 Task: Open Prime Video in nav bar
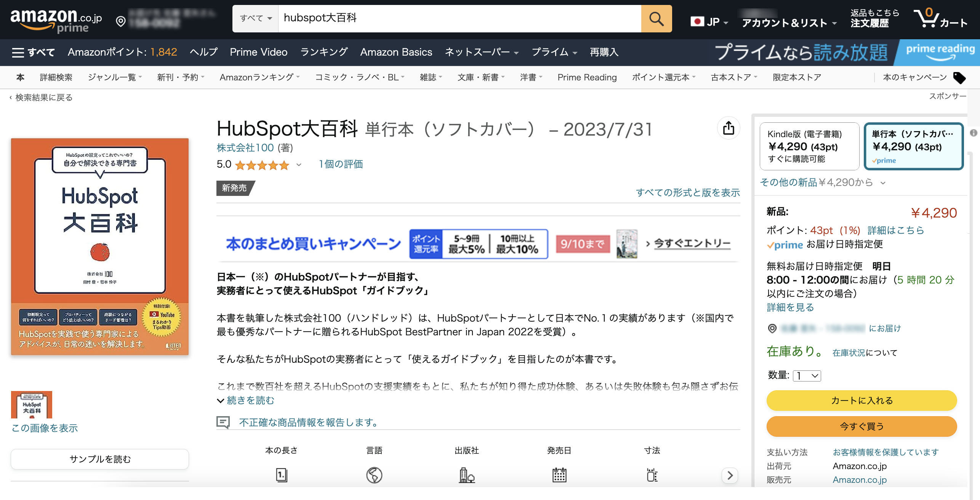[x=258, y=52]
